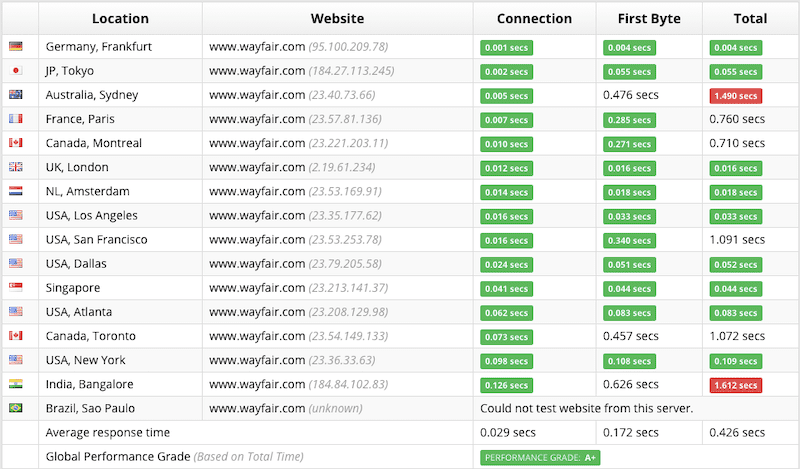Image resolution: width=800 pixels, height=469 pixels.
Task: Click the flag icon for USA, Dallas
Action: click(x=16, y=263)
